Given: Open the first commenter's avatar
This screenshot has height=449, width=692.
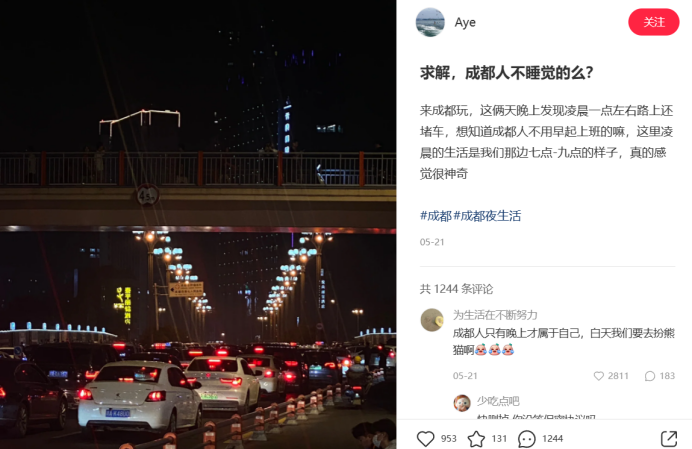Looking at the screenshot, I should (432, 320).
